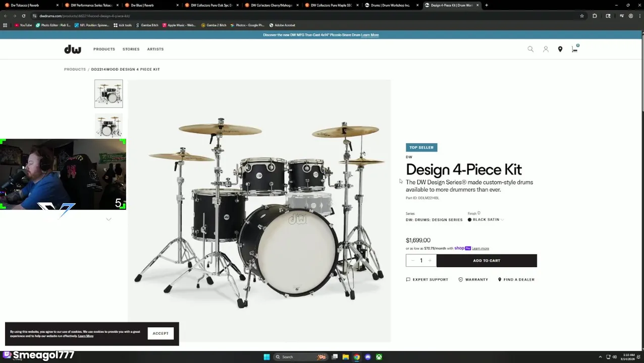
Task: Click the Shop Pay logo
Action: [x=462, y=248]
